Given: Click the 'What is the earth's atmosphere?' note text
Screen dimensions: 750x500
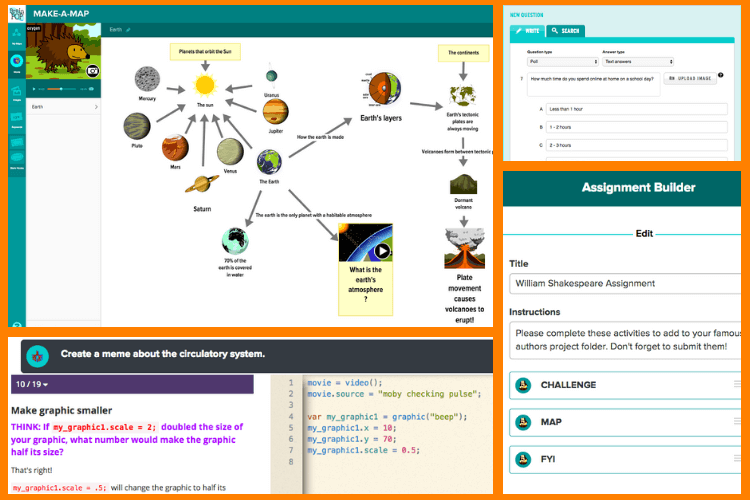Looking at the screenshot, I should (x=365, y=284).
